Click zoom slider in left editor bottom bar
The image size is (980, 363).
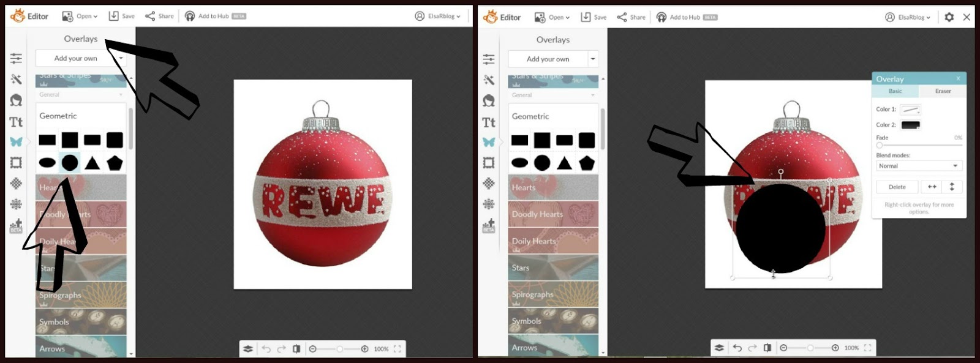[x=339, y=349]
